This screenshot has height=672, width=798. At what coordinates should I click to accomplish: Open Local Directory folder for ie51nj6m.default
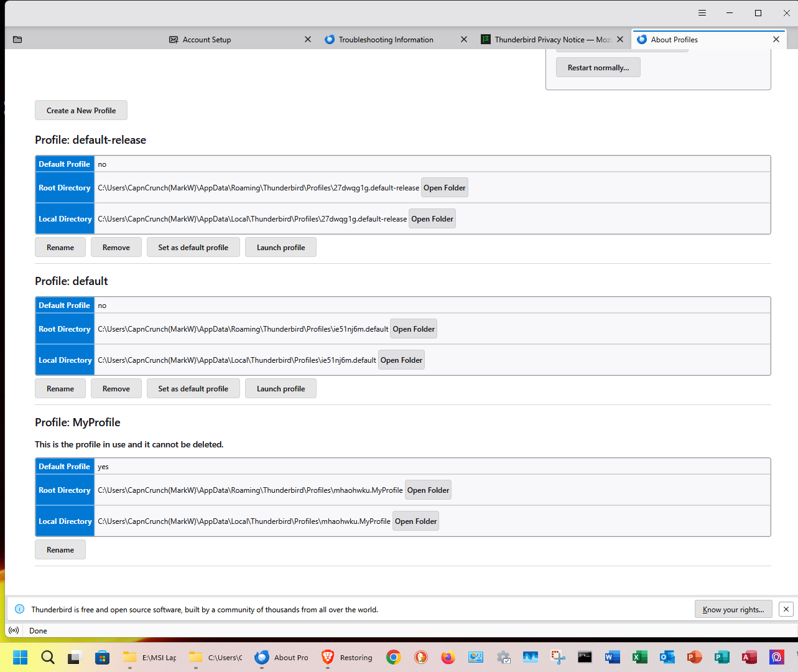pyautogui.click(x=402, y=360)
